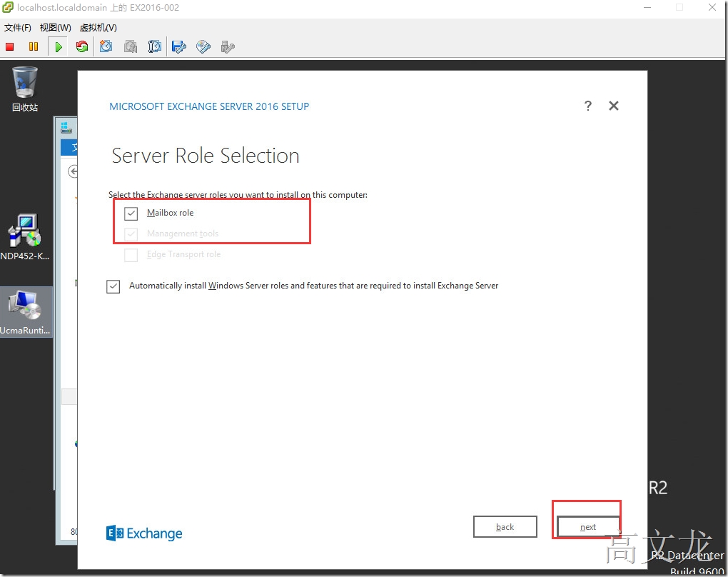Click back arrow in the background explorer window
Screen dimensions: 728x577
tap(73, 171)
